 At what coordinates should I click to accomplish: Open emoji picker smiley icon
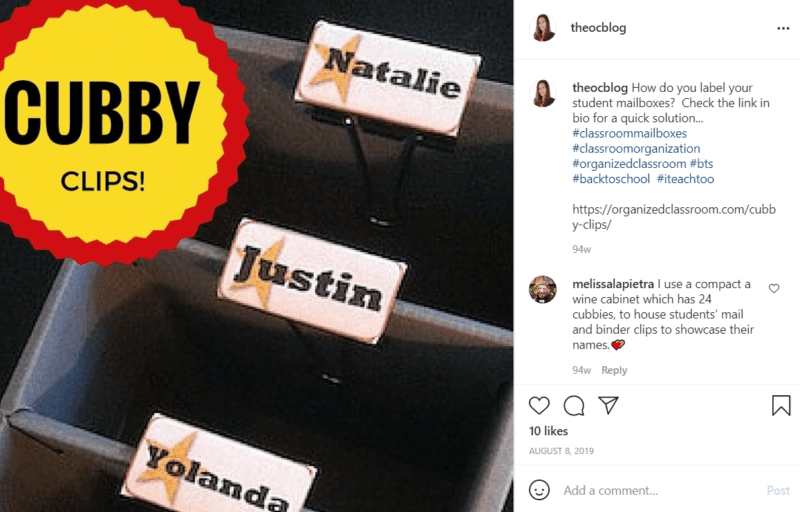(539, 490)
